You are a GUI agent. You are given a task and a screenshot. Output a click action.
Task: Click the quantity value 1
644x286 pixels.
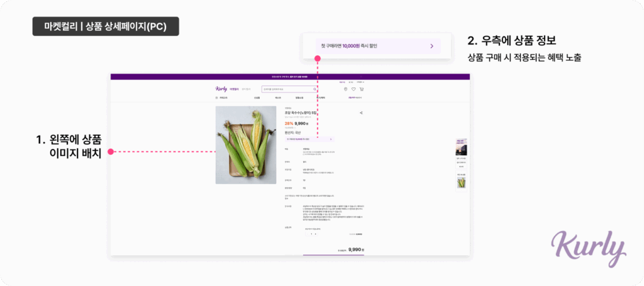coord(311,234)
